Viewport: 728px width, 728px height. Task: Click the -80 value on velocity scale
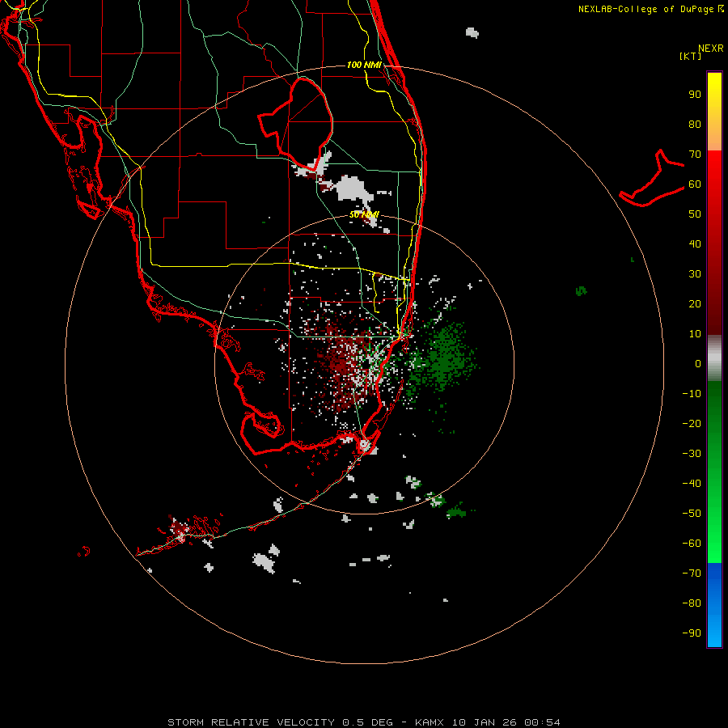692,603
